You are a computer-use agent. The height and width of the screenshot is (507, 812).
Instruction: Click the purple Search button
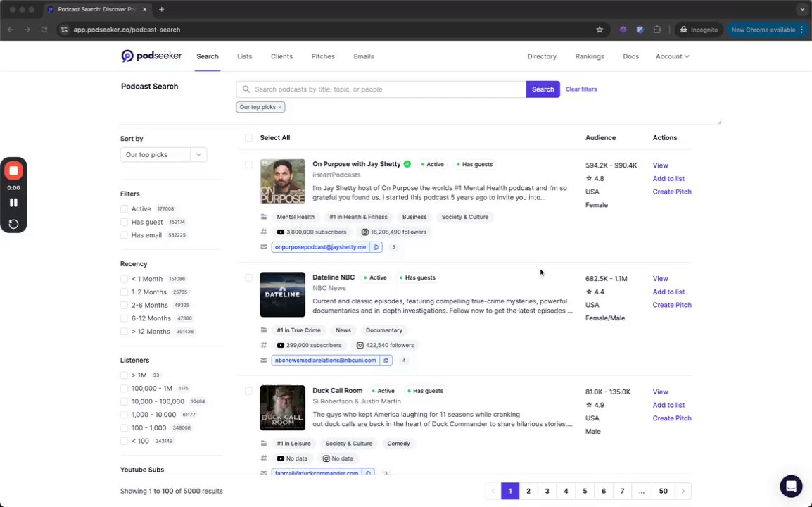coord(543,89)
